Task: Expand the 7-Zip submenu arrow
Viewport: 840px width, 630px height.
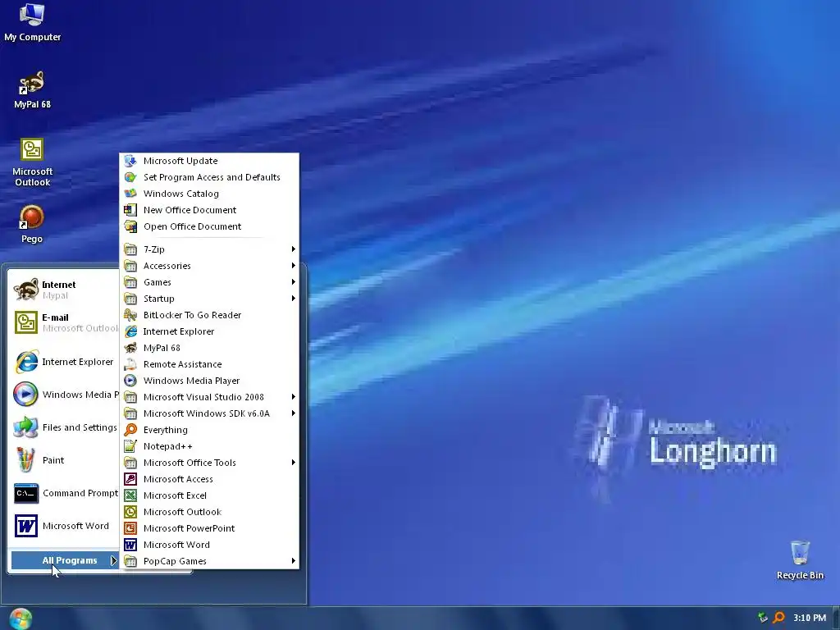Action: pyautogui.click(x=293, y=249)
